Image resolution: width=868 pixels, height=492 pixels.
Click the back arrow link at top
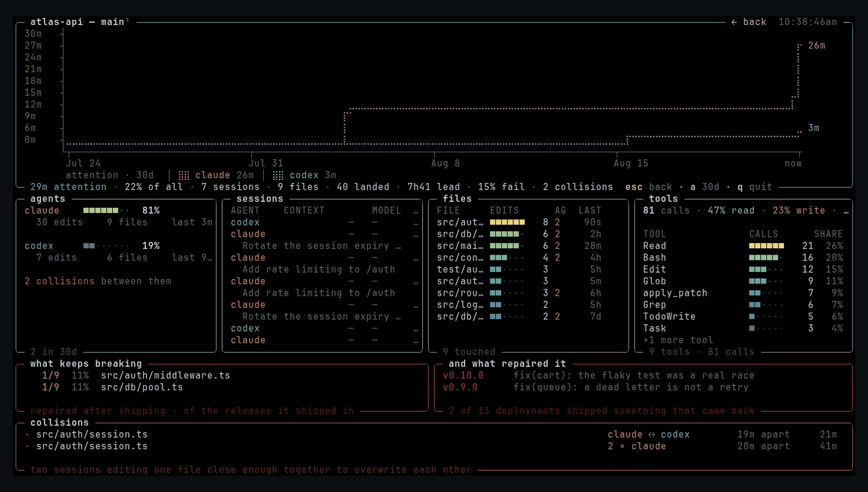click(x=749, y=22)
